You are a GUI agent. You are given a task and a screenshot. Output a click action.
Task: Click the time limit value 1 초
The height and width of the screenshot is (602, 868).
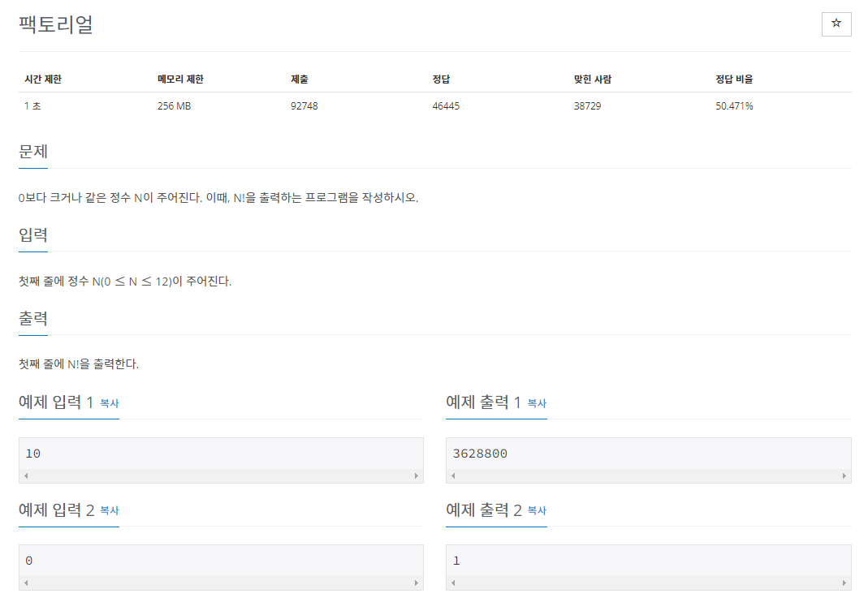point(32,105)
